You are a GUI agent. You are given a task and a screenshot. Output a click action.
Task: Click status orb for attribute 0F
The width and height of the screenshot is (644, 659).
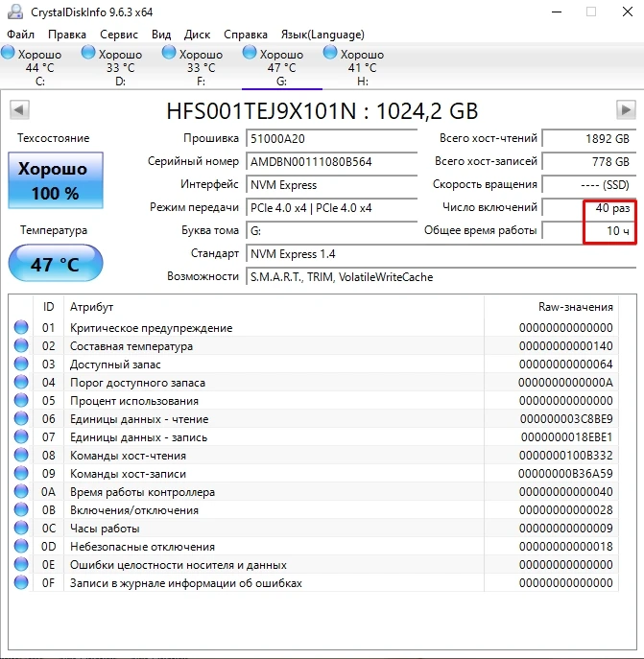21,582
